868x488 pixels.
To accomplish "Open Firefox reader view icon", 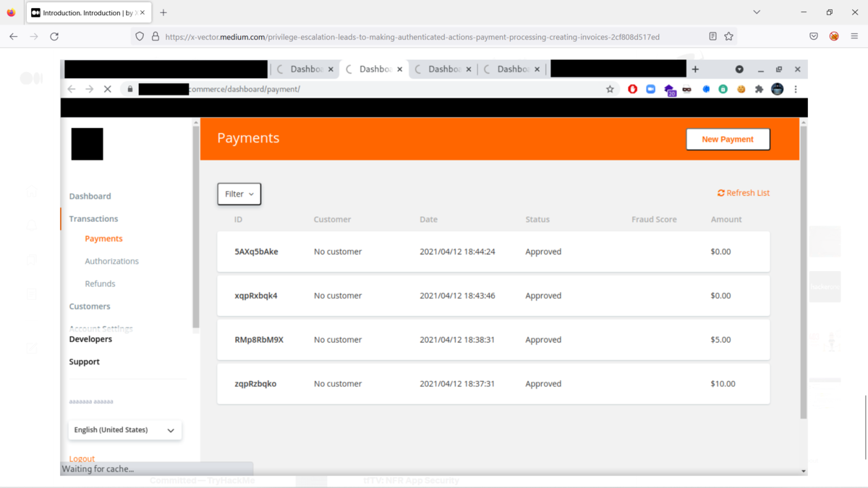I will pyautogui.click(x=712, y=36).
